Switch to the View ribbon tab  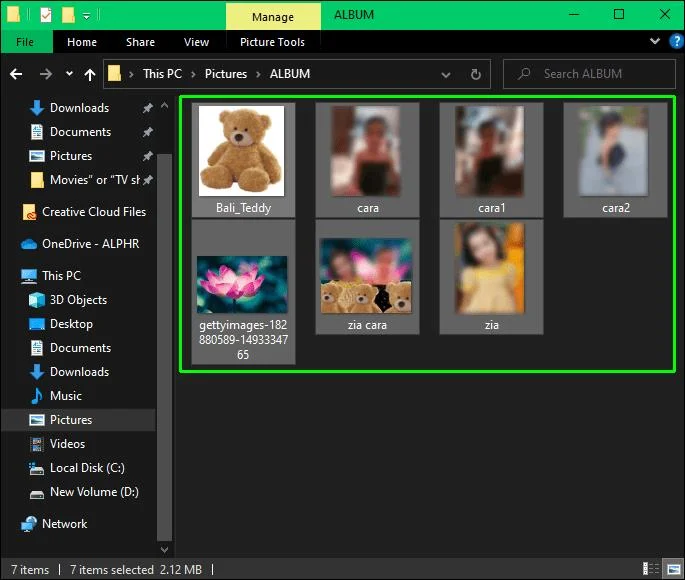pyautogui.click(x=196, y=42)
